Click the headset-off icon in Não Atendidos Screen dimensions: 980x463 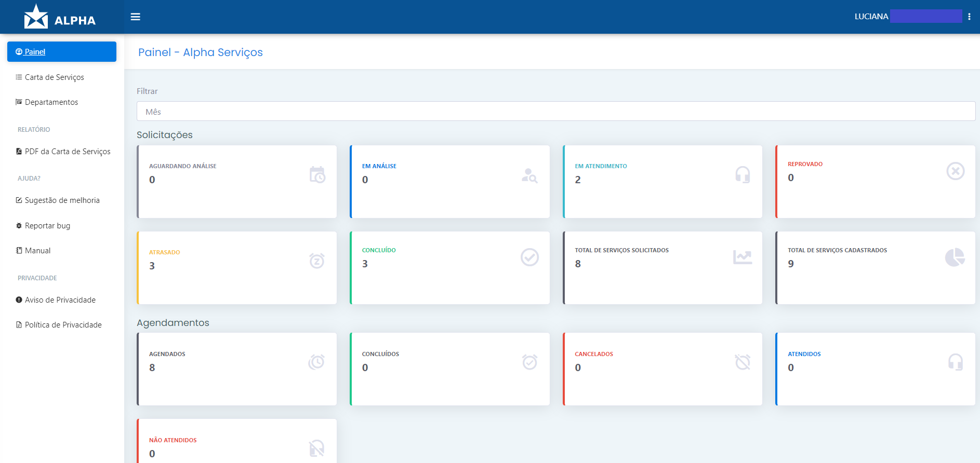(317, 448)
